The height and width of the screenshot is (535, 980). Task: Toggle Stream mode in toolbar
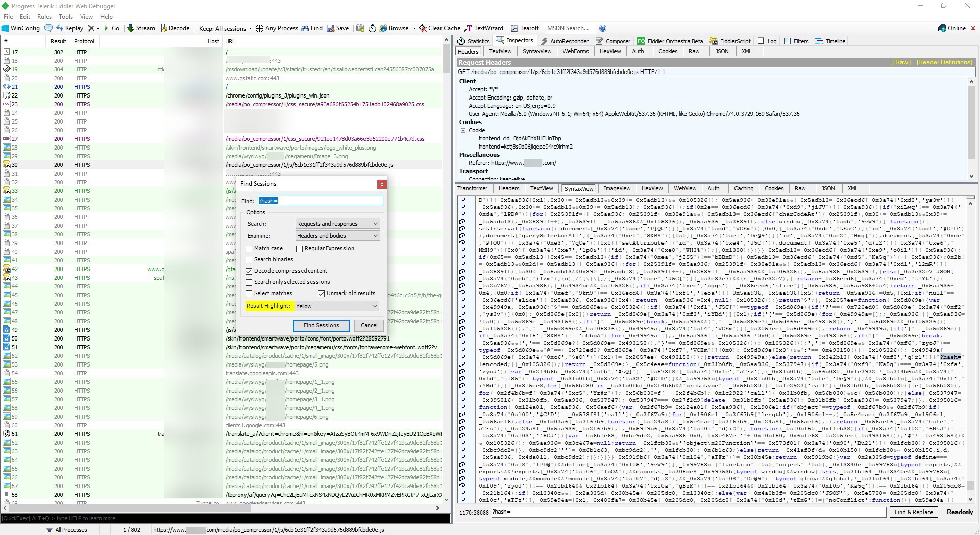[x=141, y=28]
